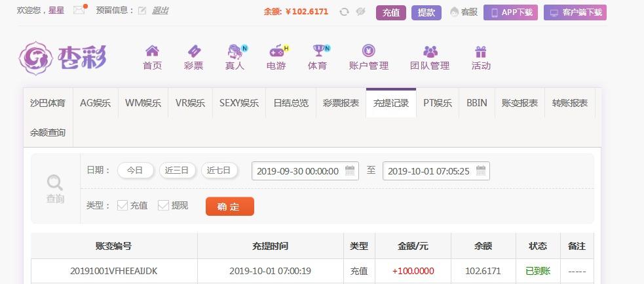Switch to the WM娱乐 tab

point(143,103)
